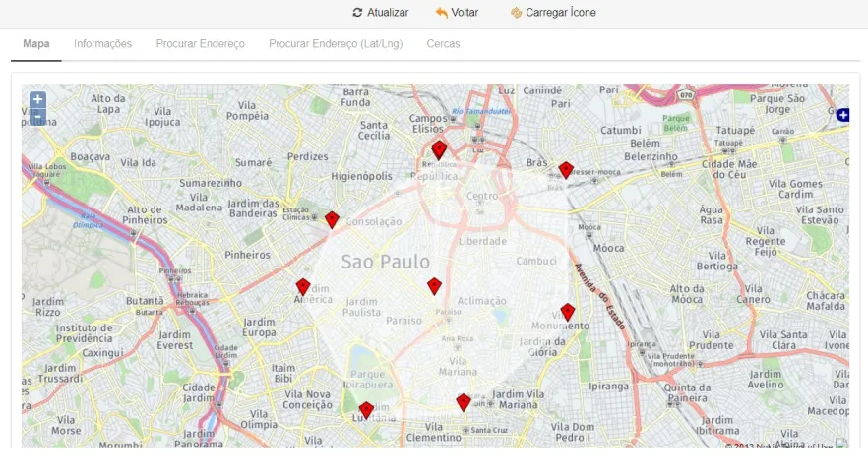Image resolution: width=868 pixels, height=476 pixels.
Task: Click the Carregar Ícone button
Action: point(553,13)
